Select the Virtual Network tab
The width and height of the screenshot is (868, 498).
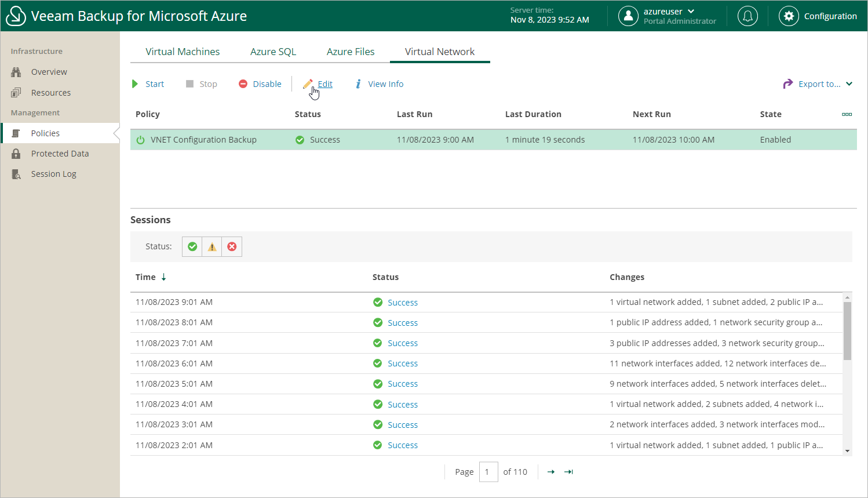coord(440,52)
